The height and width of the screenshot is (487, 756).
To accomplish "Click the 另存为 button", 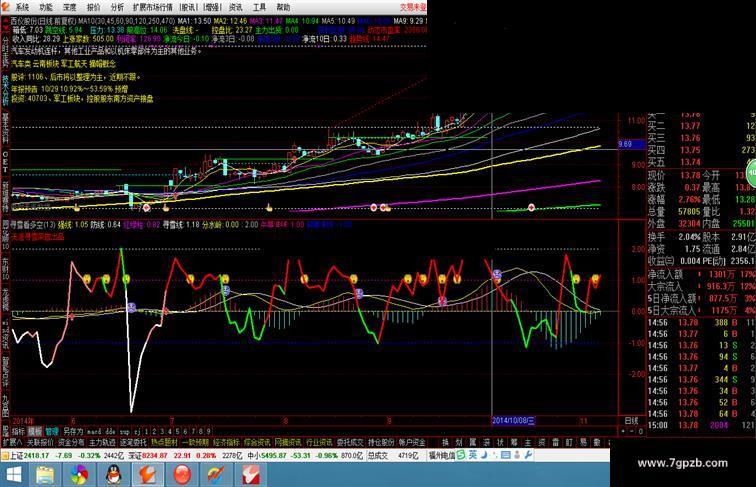I will point(73,431).
